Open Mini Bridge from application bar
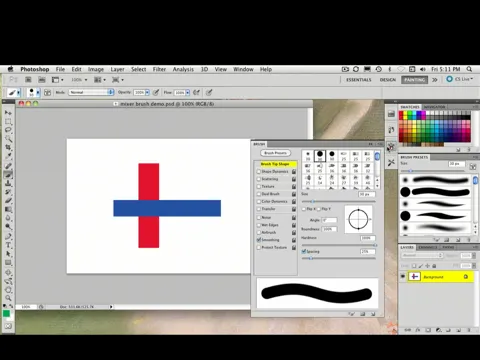 tap(42, 80)
